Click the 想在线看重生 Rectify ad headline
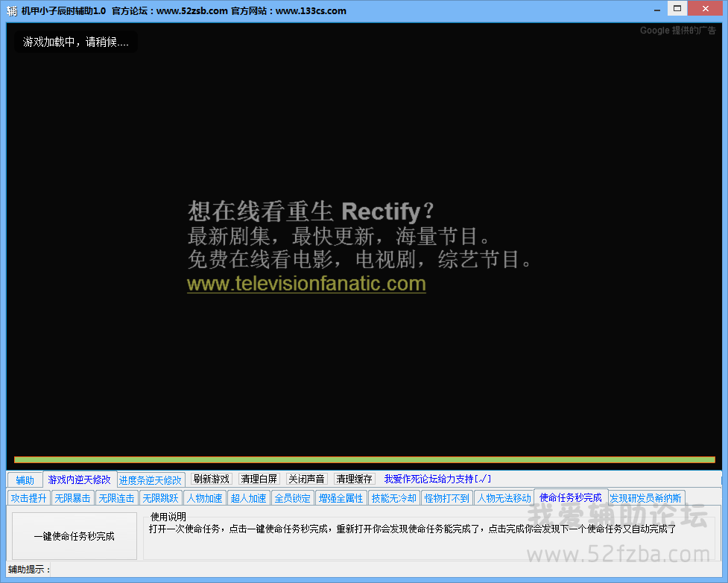Viewport: 728px width, 583px height. [x=311, y=211]
